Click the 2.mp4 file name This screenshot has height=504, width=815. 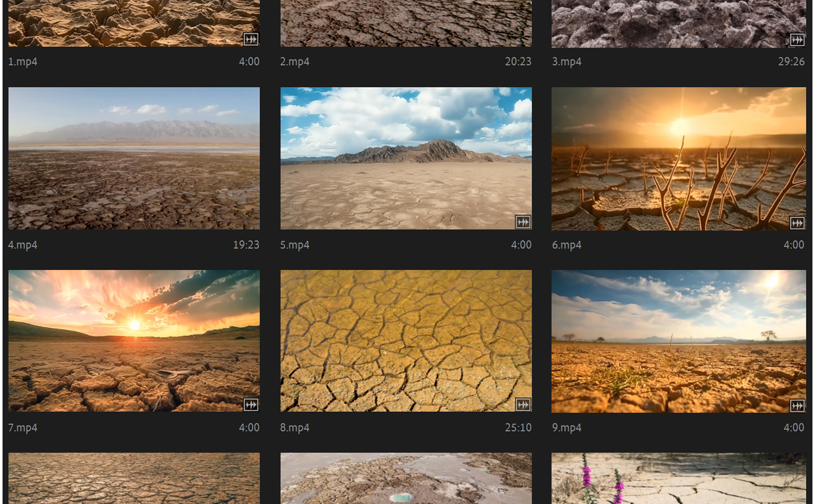coord(295,62)
